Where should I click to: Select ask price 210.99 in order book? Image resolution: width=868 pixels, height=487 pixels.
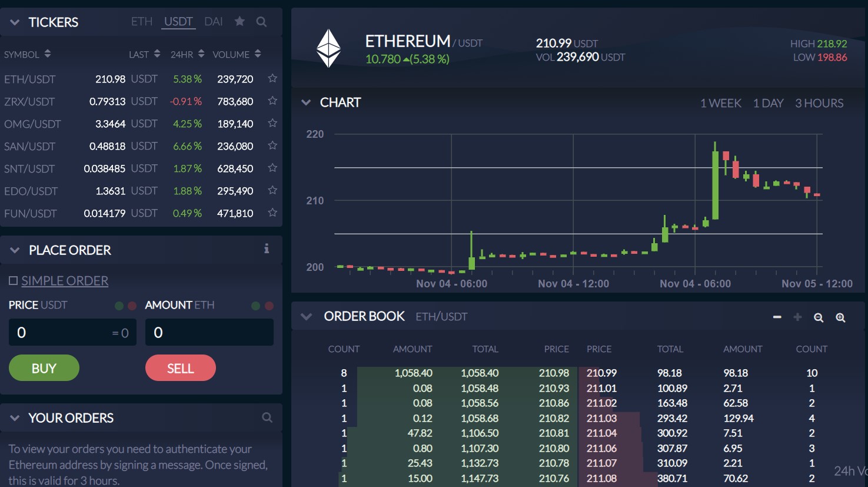601,373
